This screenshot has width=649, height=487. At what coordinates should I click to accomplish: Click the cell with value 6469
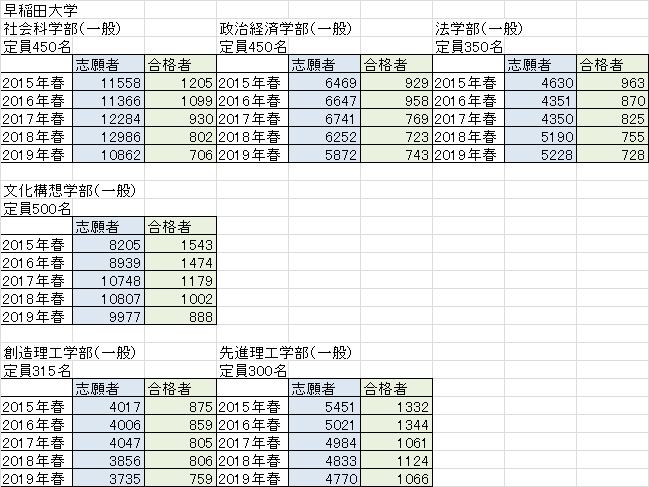[324, 82]
